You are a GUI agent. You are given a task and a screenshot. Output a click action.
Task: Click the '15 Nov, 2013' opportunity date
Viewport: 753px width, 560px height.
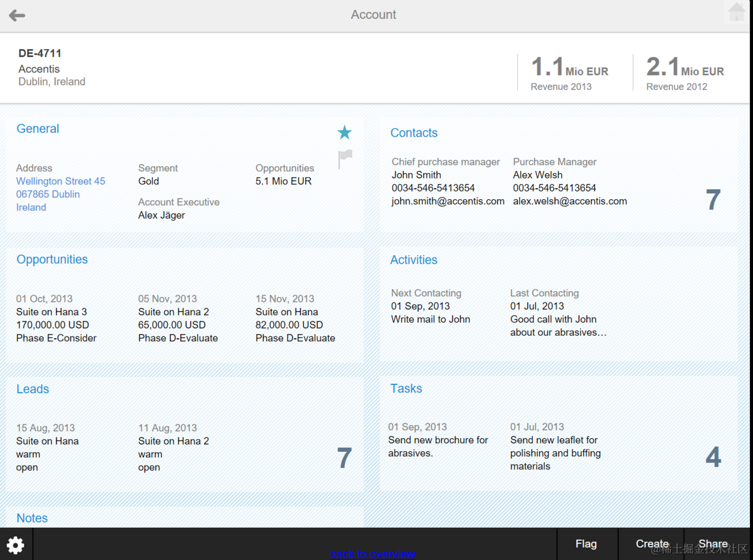pyautogui.click(x=285, y=298)
